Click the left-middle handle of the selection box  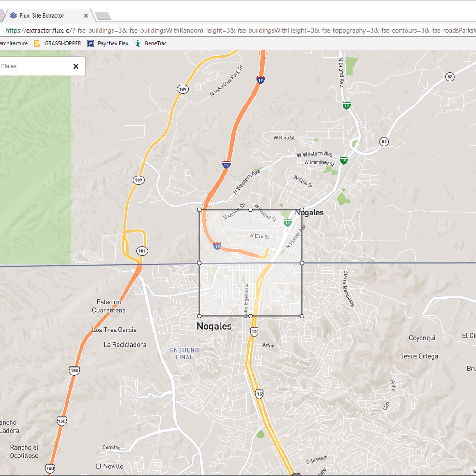click(x=199, y=263)
